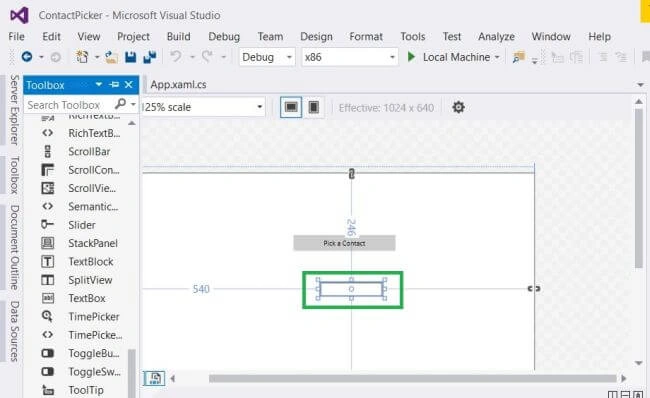Select RichTextB... item in Toolbox list
Image resolution: width=650 pixels, height=398 pixels.
94,133
